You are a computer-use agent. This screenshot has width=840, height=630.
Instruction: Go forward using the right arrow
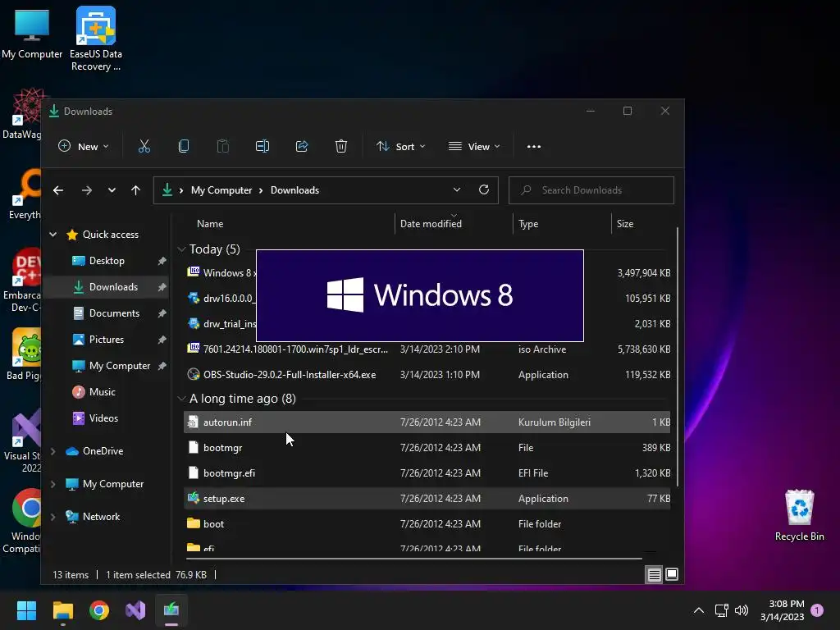86,190
